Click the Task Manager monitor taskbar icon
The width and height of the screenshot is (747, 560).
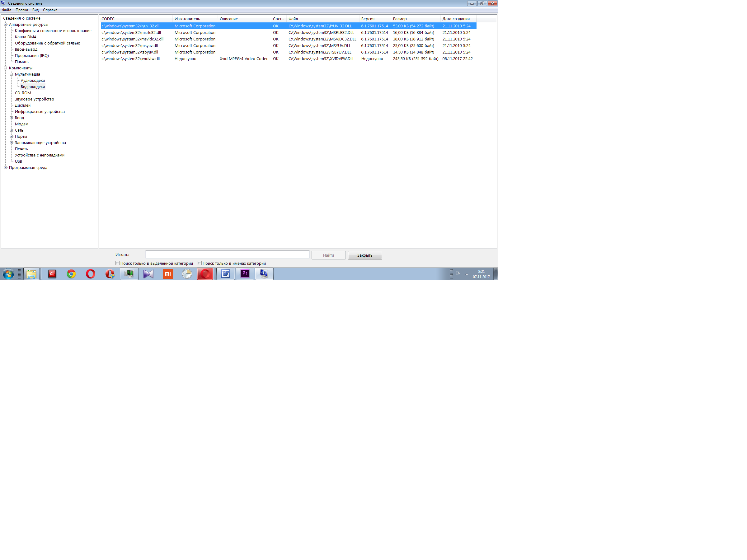pyautogui.click(x=129, y=274)
